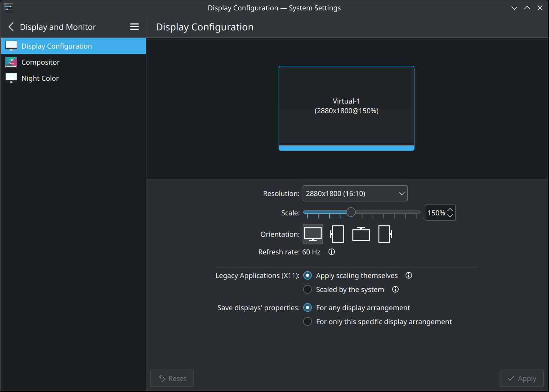Viewport: 549px width, 392px height.
Task: Close the System Settings window
Action: click(540, 8)
